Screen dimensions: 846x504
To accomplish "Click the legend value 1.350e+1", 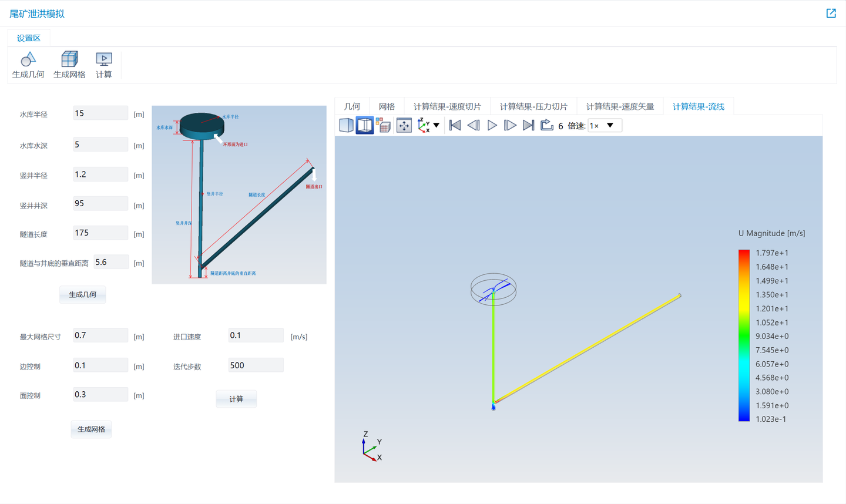I will point(772,295).
